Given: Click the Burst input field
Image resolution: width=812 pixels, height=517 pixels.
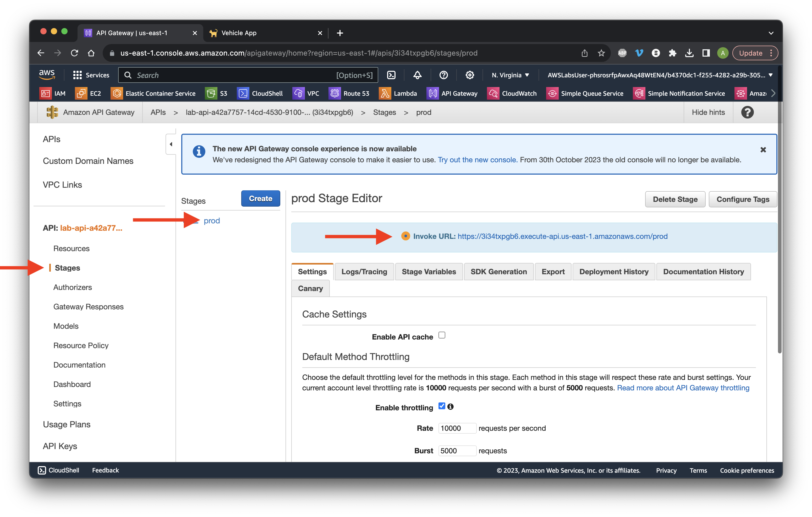Looking at the screenshot, I should point(457,451).
